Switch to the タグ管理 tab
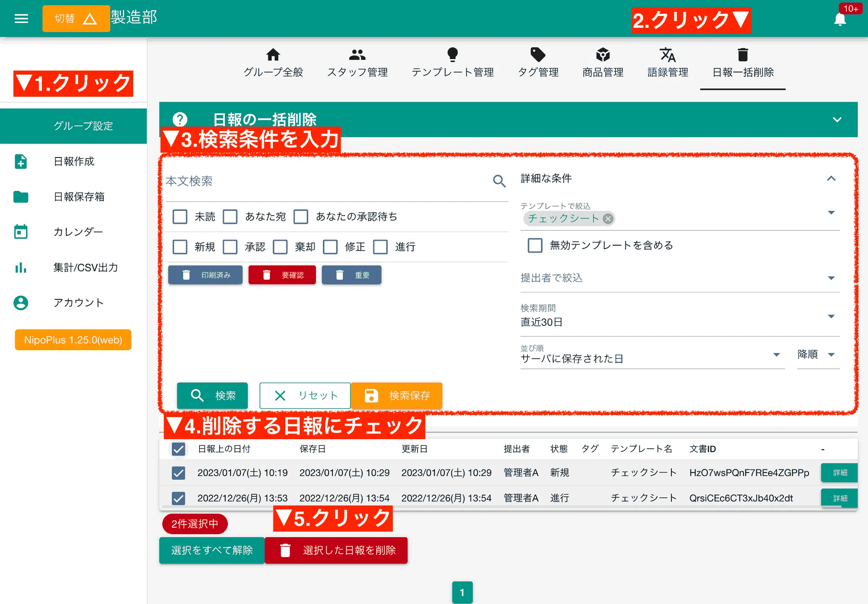This screenshot has height=604, width=868. tap(538, 63)
